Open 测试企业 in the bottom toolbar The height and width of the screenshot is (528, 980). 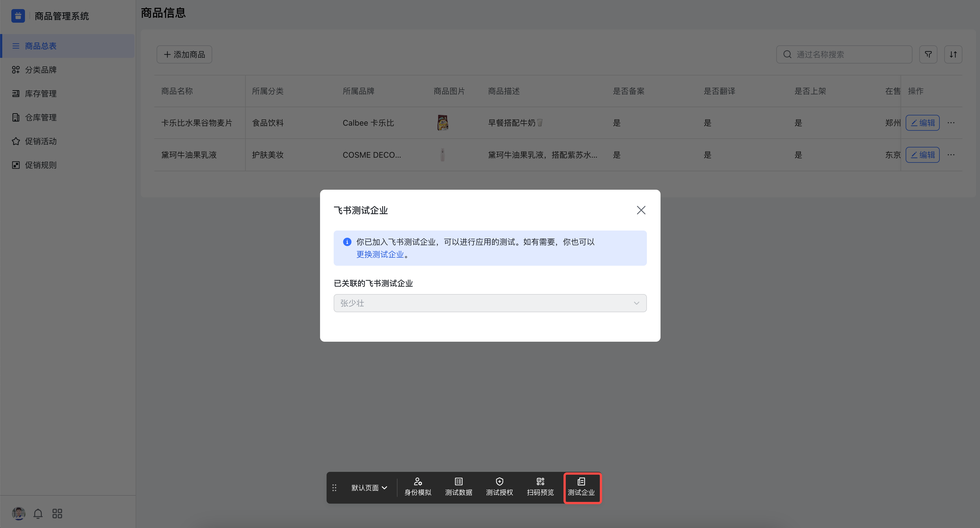tap(581, 487)
